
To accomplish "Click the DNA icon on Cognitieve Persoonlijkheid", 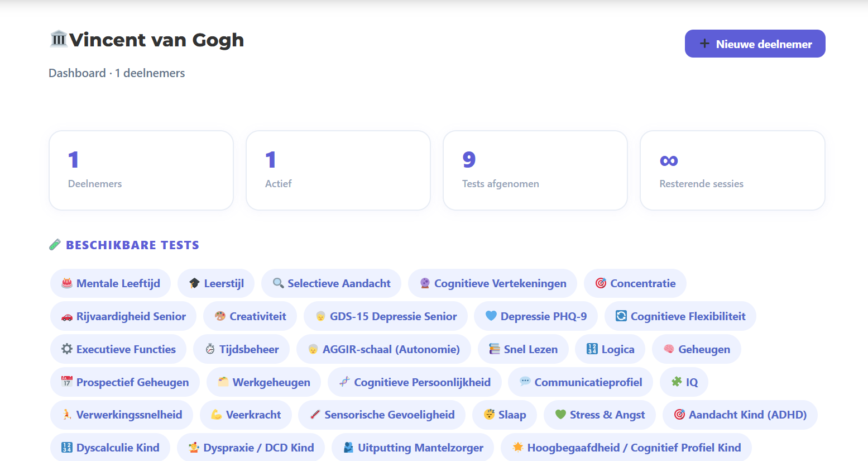I will (344, 382).
